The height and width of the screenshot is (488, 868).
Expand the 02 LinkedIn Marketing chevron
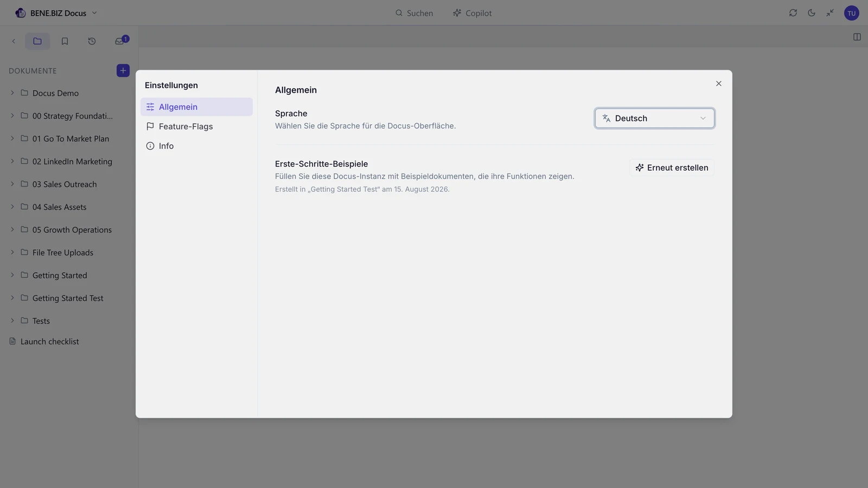[12, 161]
